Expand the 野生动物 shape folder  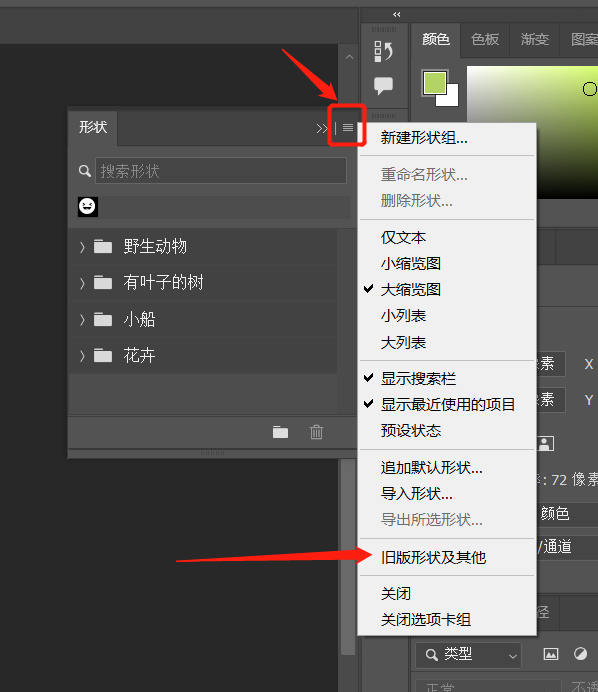click(82, 247)
